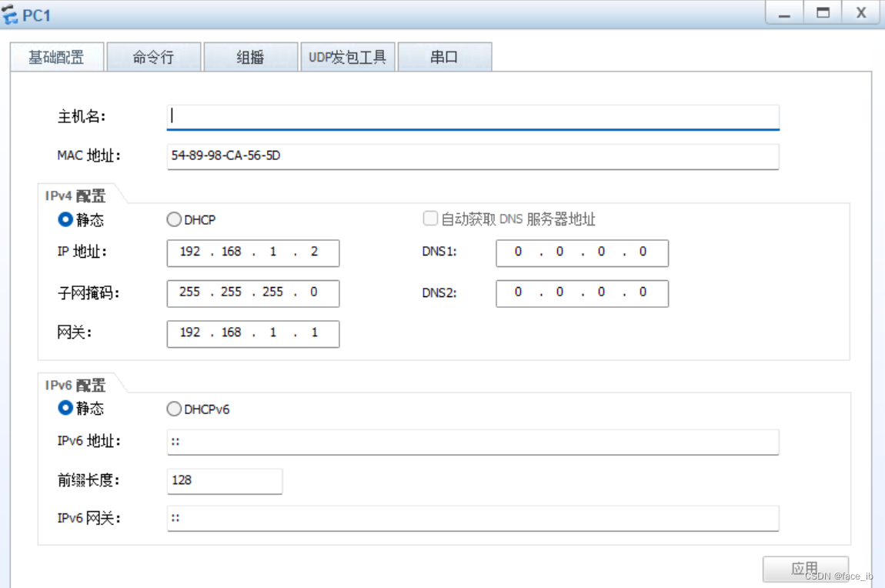
Task: Click the IPv6 配置 group title
Action: tap(75, 386)
